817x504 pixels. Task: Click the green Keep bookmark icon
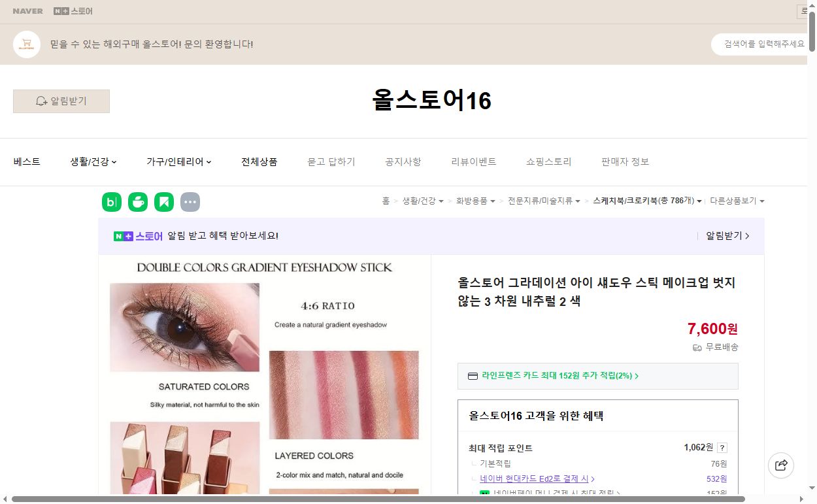pyautogui.click(x=164, y=202)
